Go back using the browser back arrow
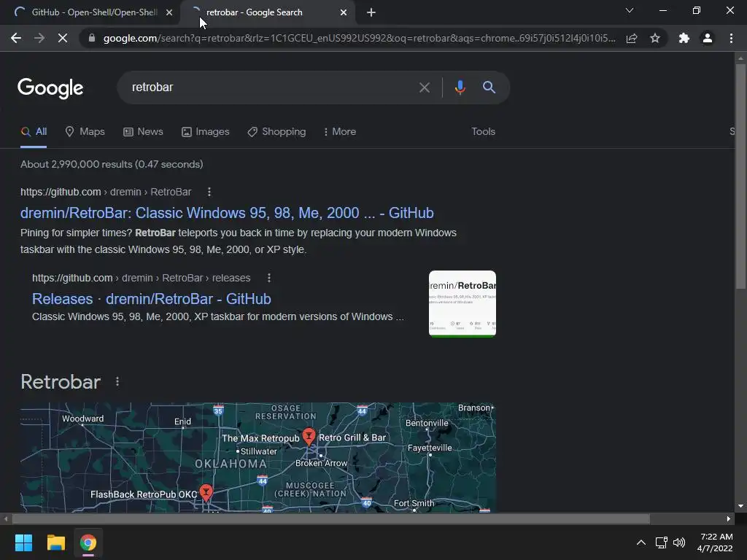 [x=16, y=38]
